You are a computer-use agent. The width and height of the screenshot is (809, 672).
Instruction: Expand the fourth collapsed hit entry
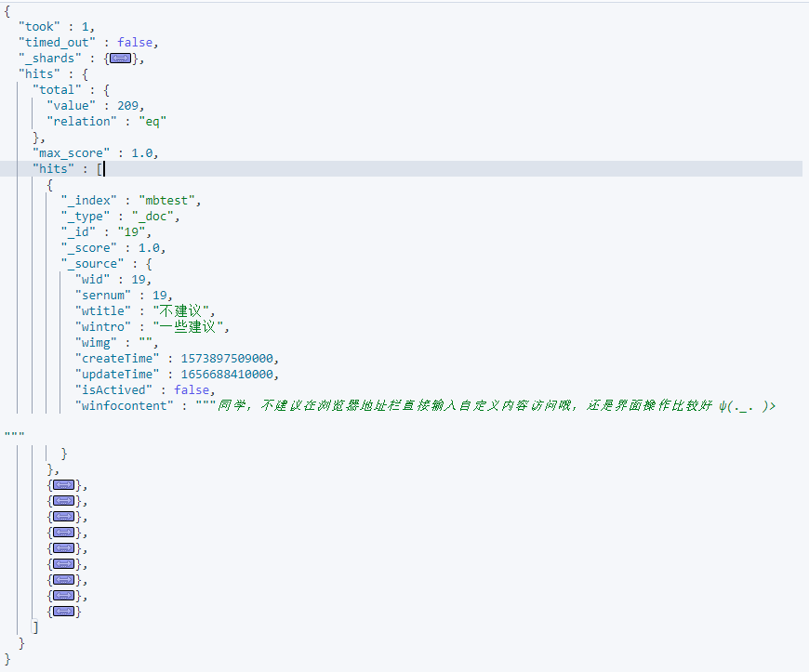pyautogui.click(x=63, y=533)
